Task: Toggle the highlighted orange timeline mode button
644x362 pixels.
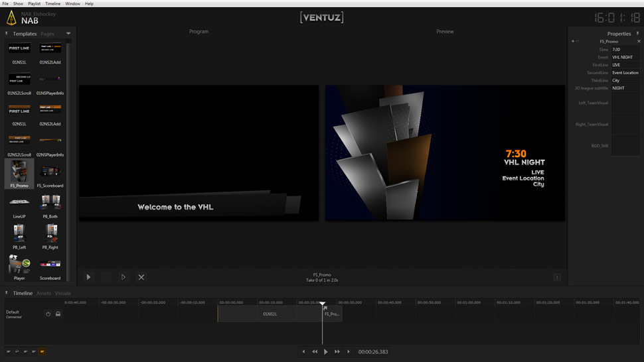Action: (42, 351)
